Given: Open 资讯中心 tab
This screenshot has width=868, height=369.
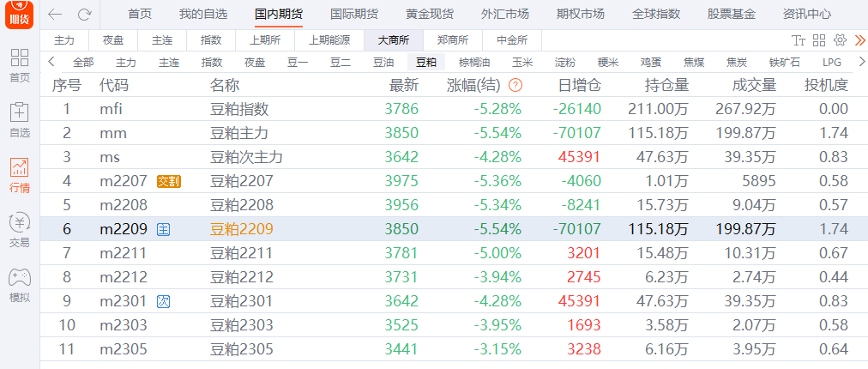Looking at the screenshot, I should (x=806, y=15).
